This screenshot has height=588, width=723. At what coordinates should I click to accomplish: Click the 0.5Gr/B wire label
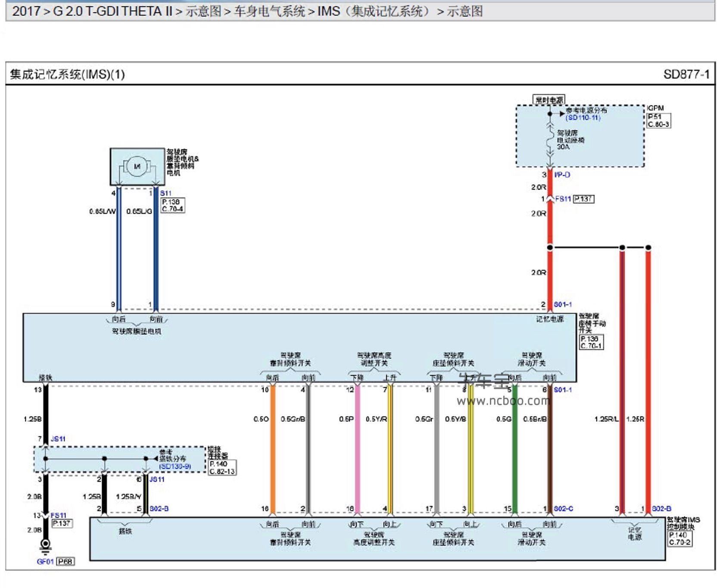(293, 419)
